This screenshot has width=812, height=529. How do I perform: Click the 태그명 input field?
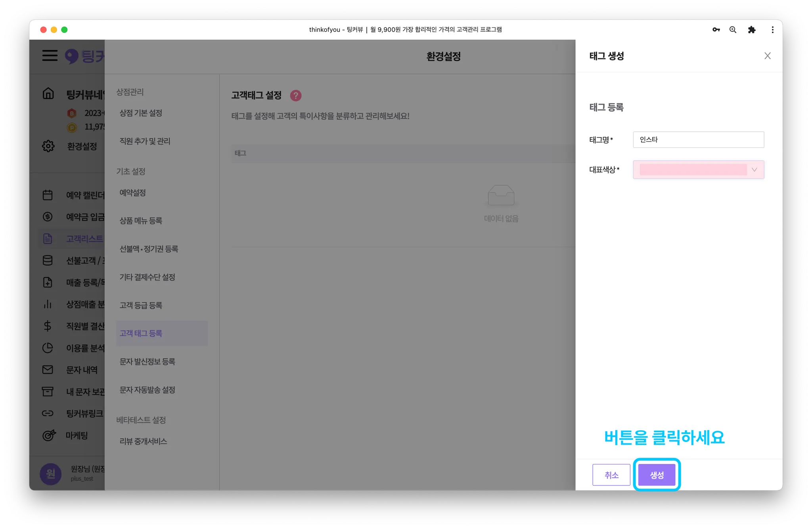tap(698, 139)
